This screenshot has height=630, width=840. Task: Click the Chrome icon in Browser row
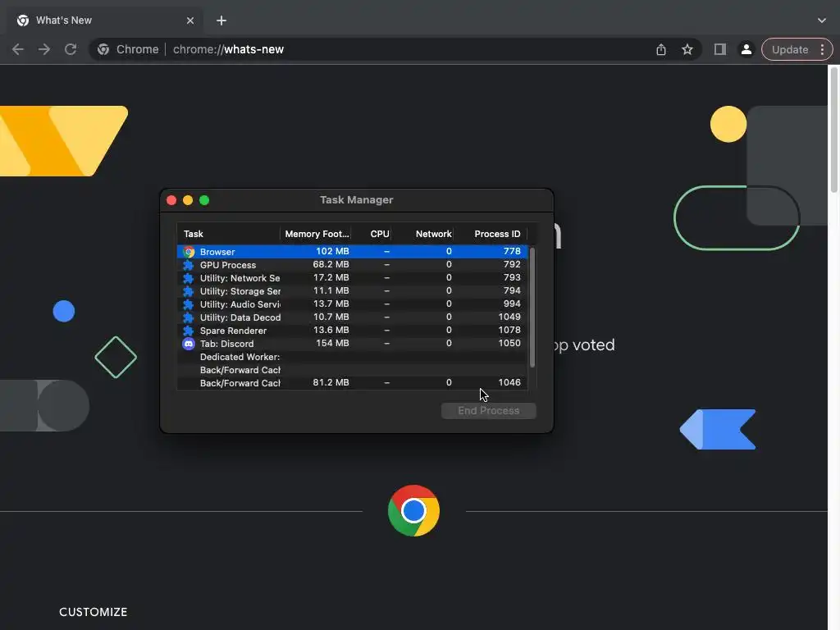coord(189,251)
